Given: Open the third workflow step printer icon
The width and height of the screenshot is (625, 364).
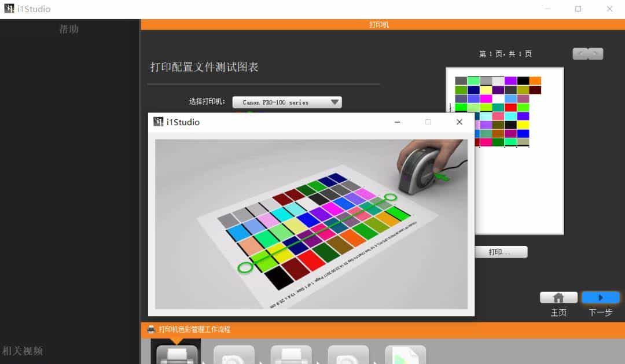Looking at the screenshot, I should (291, 355).
